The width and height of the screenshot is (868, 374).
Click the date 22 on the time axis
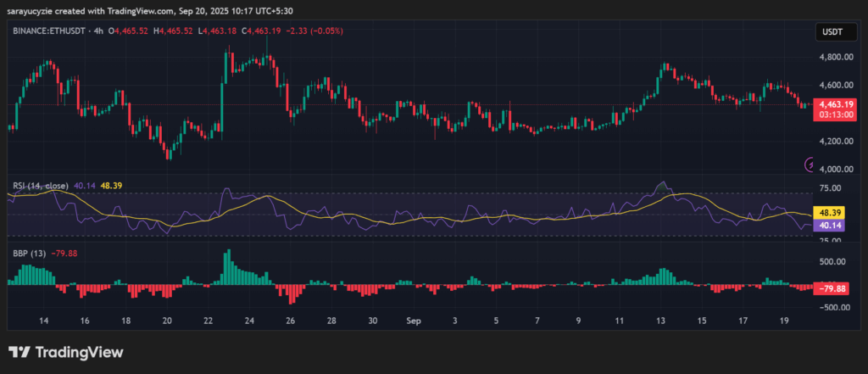pos(209,321)
